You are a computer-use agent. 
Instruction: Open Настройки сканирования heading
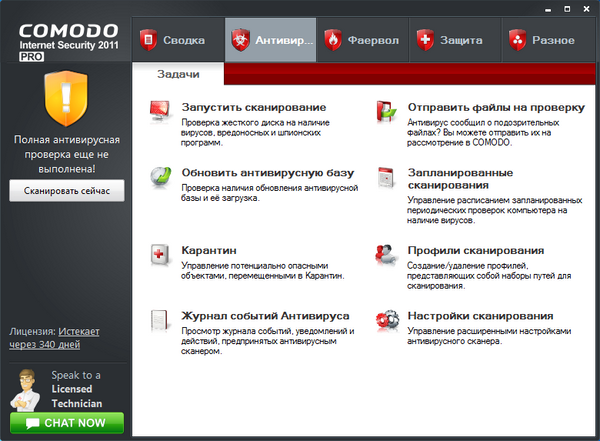tap(481, 316)
